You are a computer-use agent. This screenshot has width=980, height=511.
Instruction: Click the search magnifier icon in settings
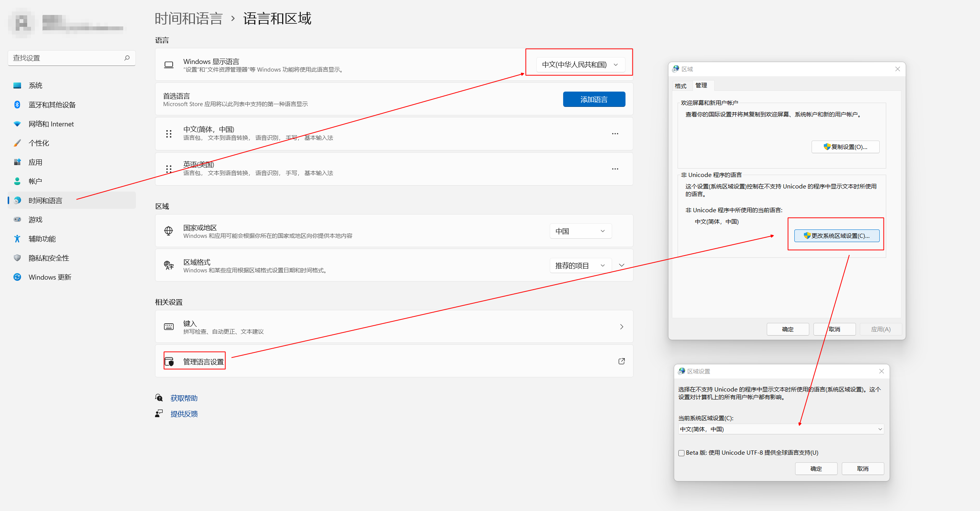[x=127, y=58]
